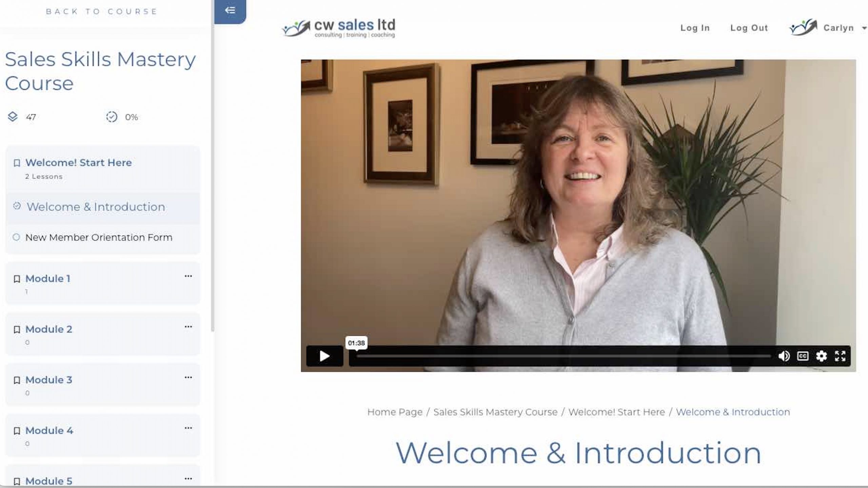Toggle Welcome & Introduction completion check

coord(17,206)
